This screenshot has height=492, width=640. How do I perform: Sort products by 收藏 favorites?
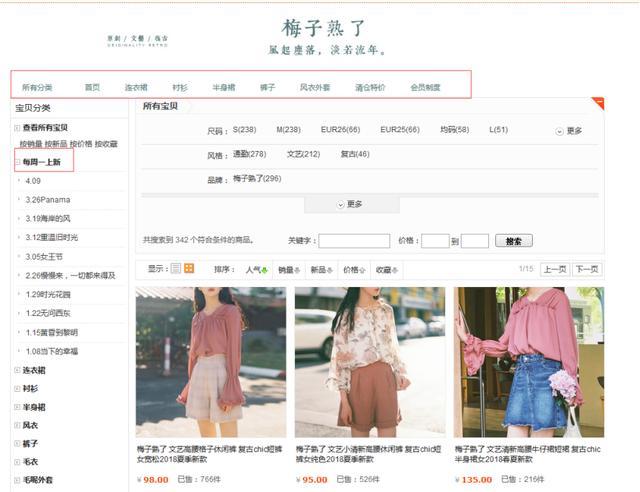[x=385, y=270]
